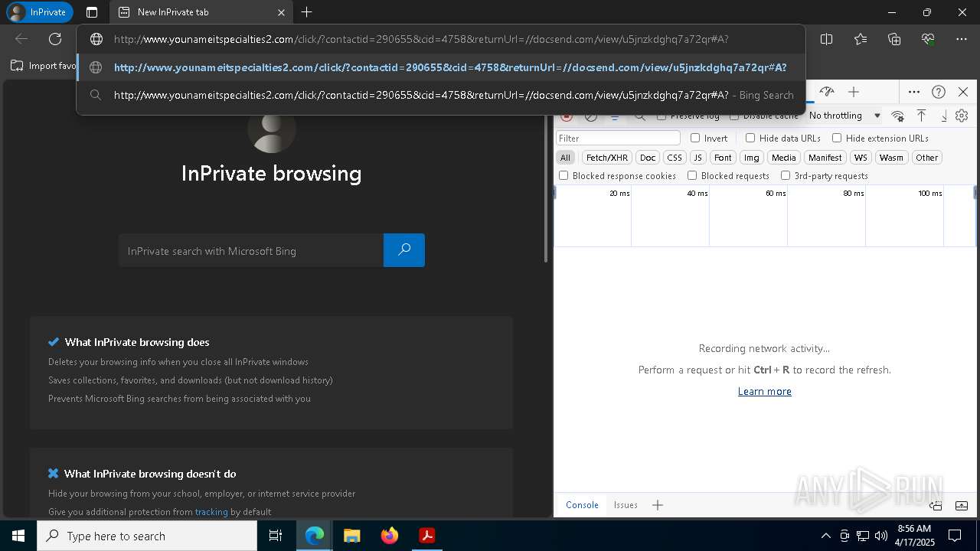Show hidden system tray icons
980x551 pixels.
[x=825, y=536]
